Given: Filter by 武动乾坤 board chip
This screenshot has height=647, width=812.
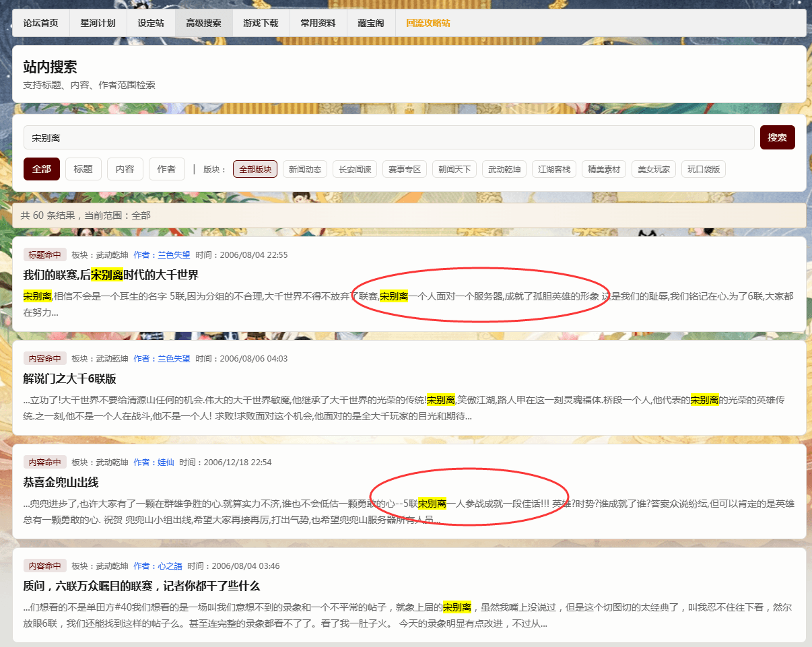Looking at the screenshot, I should tap(504, 169).
